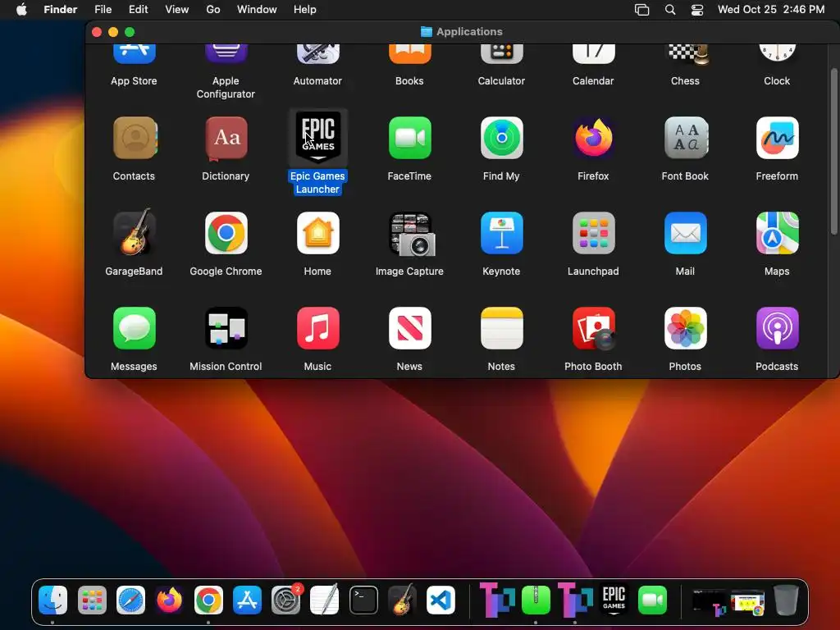Viewport: 840px width, 630px height.
Task: Select the Mail app icon
Action: click(x=686, y=233)
